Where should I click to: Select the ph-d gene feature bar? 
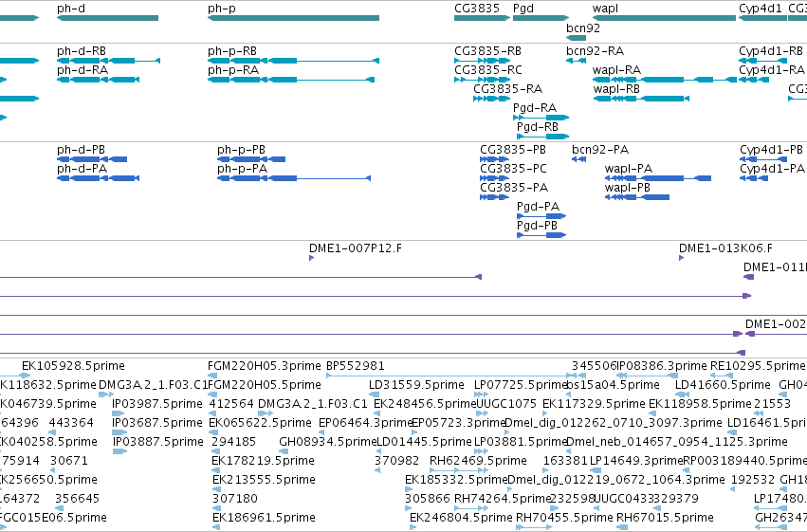click(x=107, y=18)
